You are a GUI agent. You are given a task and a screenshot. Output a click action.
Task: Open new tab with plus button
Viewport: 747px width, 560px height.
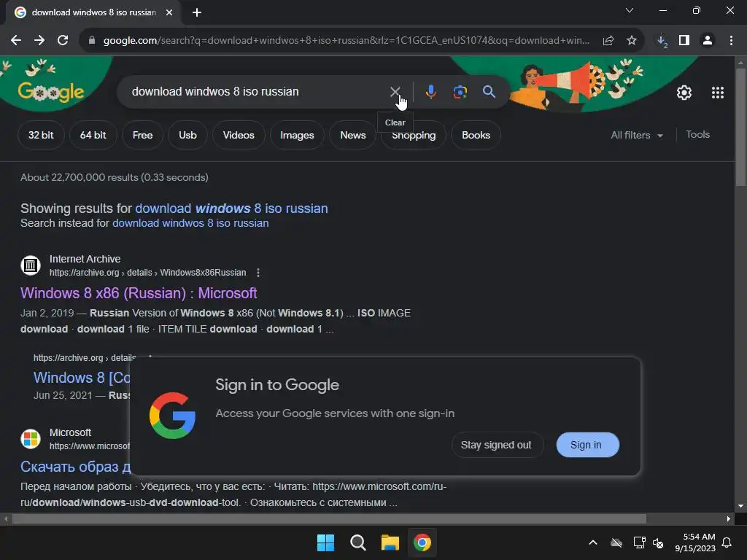197,12
